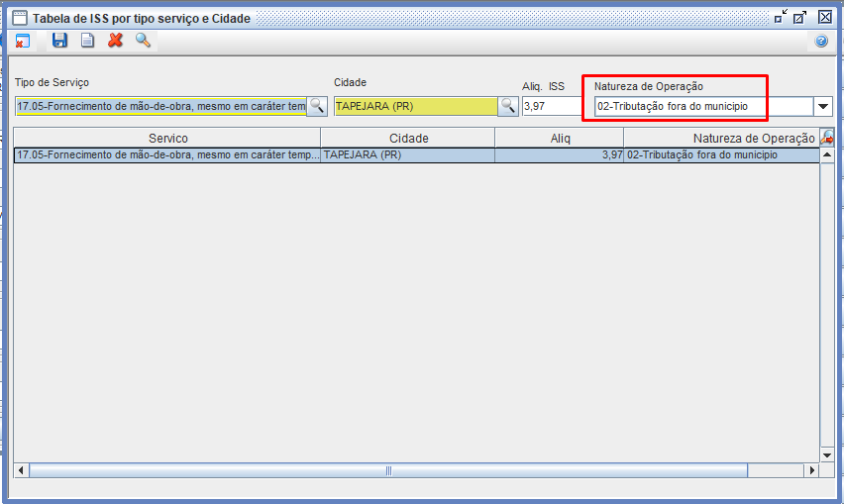
Task: Click the table search icon beside Natureza de Operação header
Action: [827, 138]
